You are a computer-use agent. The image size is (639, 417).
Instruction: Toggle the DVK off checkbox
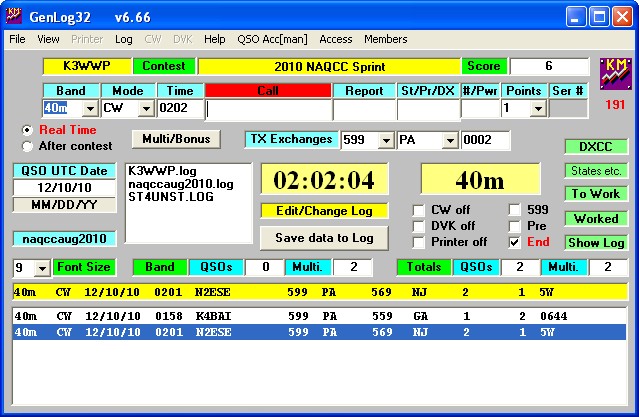pyautogui.click(x=421, y=226)
